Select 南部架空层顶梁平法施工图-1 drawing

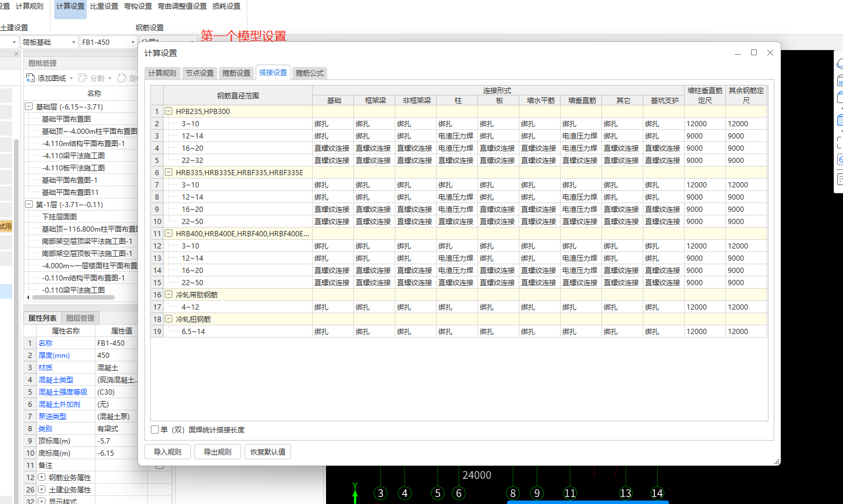(87, 241)
